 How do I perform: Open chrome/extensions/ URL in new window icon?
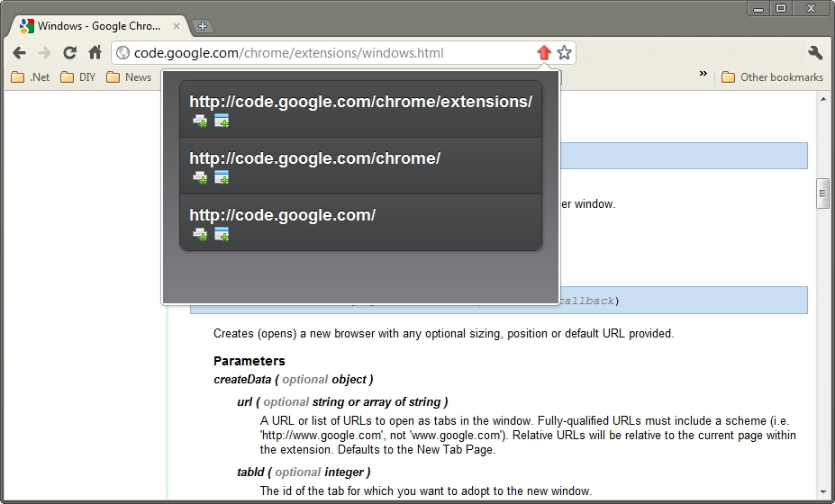coord(222,121)
